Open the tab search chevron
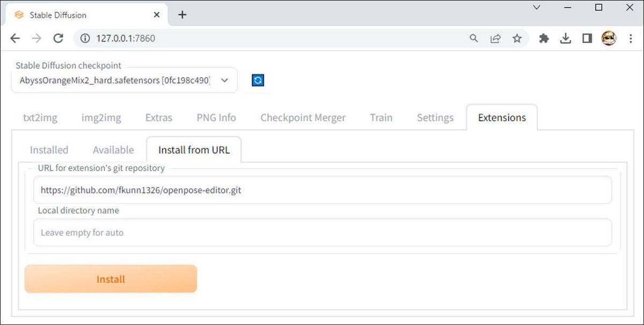The image size is (644, 325). pyautogui.click(x=537, y=8)
